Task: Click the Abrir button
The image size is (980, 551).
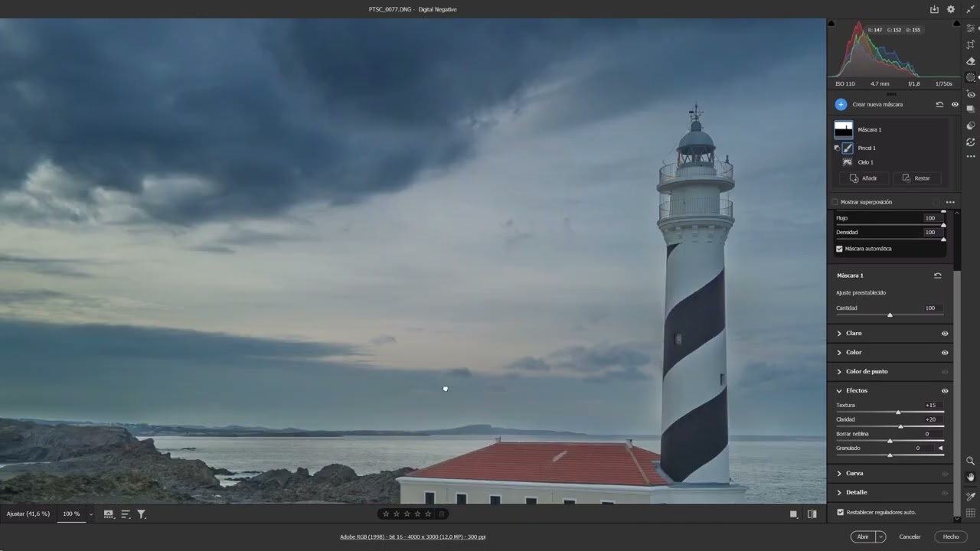Action: pos(863,536)
